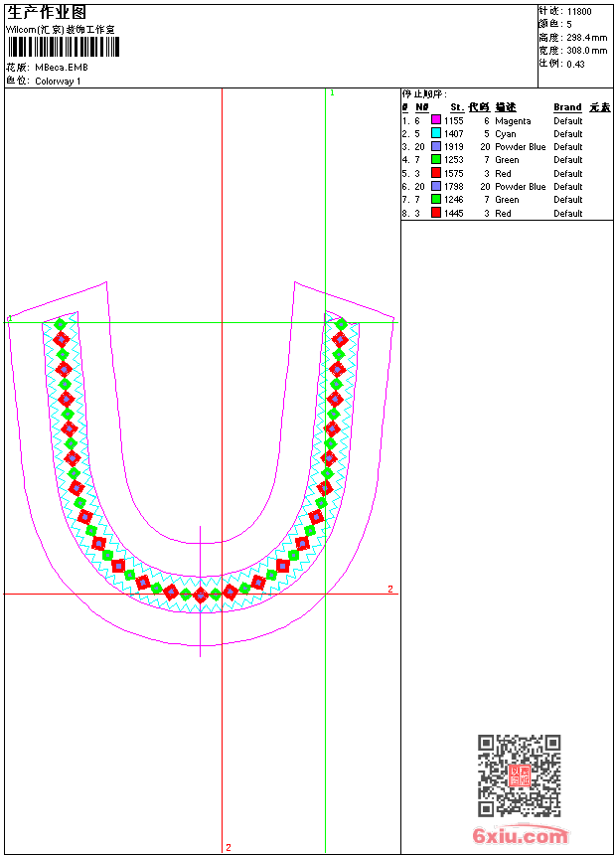Click stitch value '1919'
Viewport: 616px width, 855px height.
point(453,147)
